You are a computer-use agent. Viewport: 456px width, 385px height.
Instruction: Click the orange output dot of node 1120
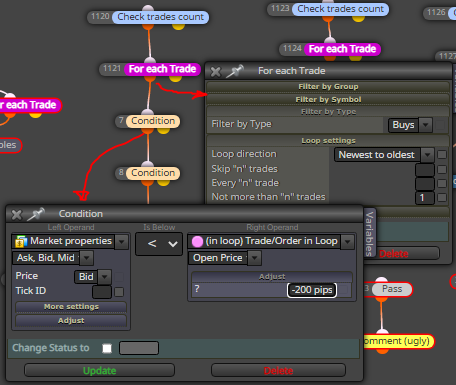tap(148, 26)
